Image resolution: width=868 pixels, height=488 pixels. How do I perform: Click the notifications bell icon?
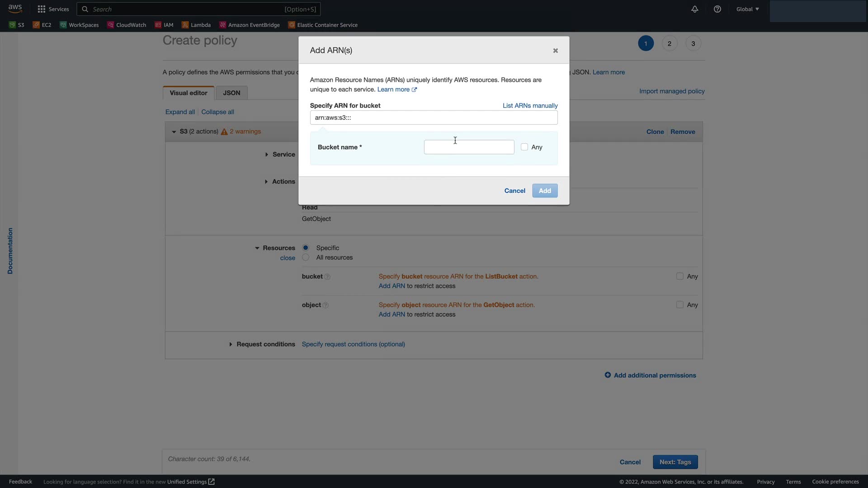(694, 9)
